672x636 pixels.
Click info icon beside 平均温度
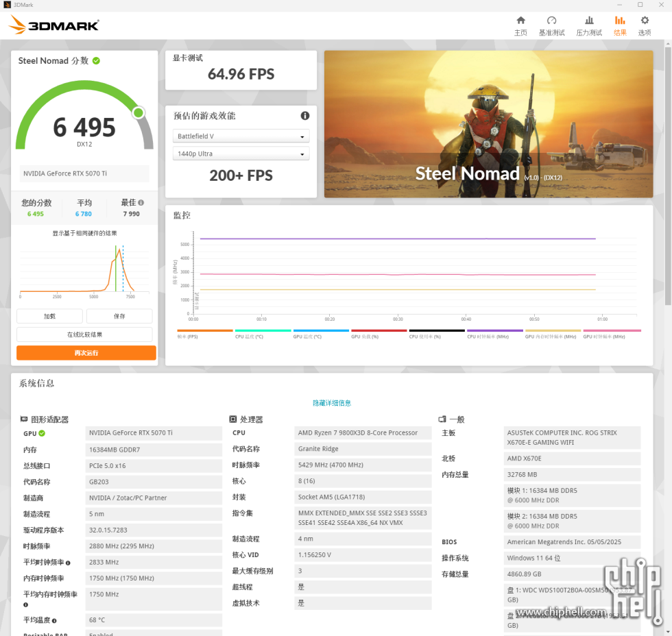[x=54, y=621]
